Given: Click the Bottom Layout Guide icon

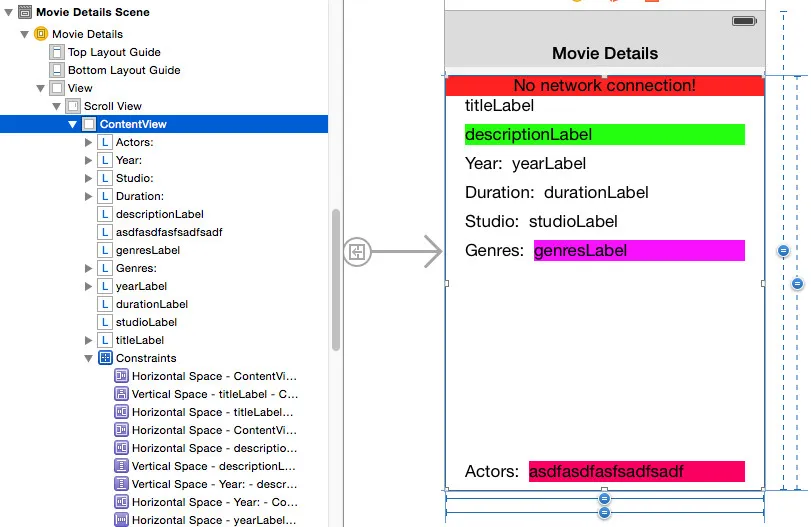Looking at the screenshot, I should 57,70.
